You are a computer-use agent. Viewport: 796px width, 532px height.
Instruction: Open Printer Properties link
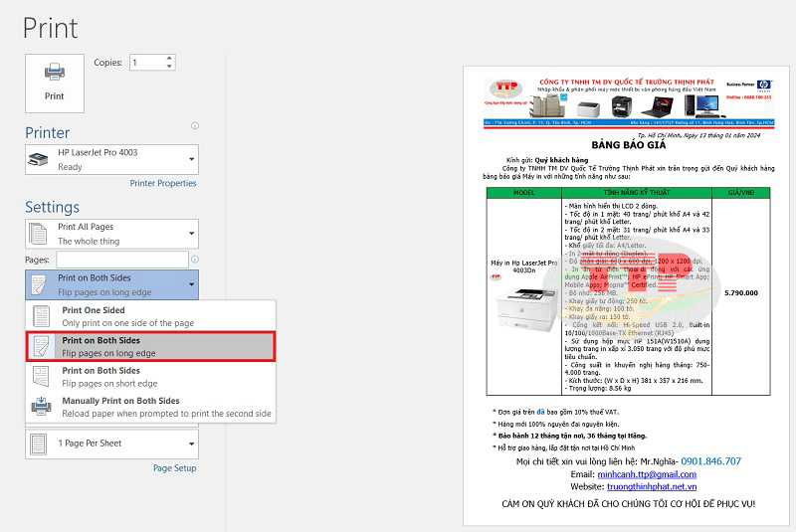[x=163, y=183]
